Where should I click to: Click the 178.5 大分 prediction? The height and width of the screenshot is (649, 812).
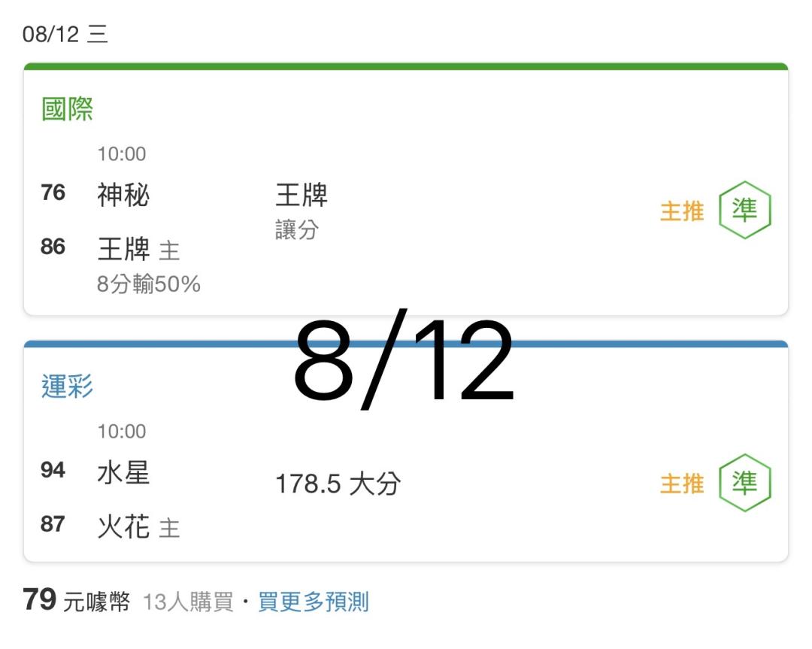coord(338,484)
